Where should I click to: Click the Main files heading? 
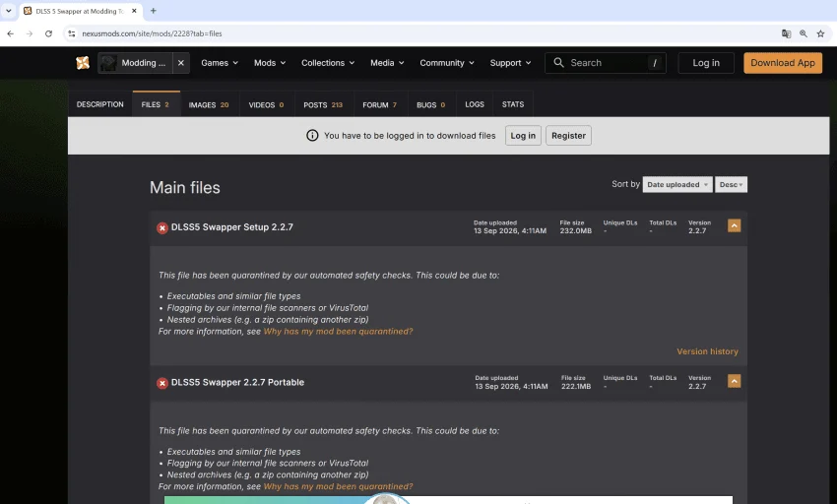pos(185,187)
